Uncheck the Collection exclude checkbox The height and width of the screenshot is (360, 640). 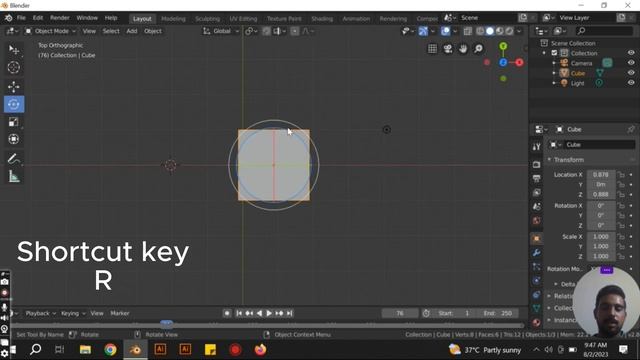[554, 53]
